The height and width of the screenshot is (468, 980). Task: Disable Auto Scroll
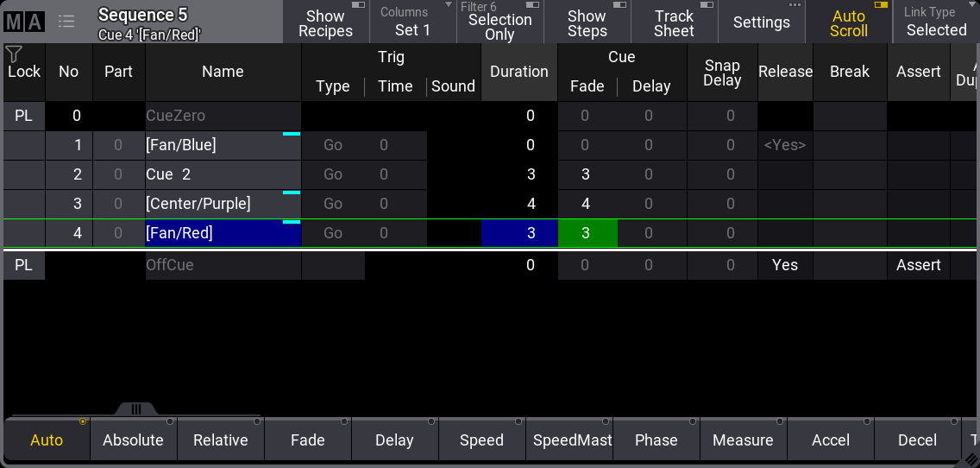(x=848, y=22)
